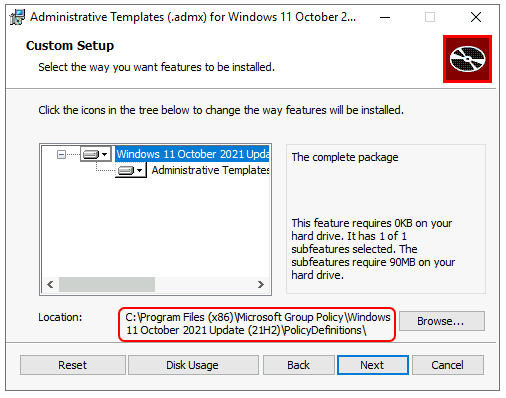Click the installer icon in title bar
The height and width of the screenshot is (398, 506).
click(x=17, y=17)
